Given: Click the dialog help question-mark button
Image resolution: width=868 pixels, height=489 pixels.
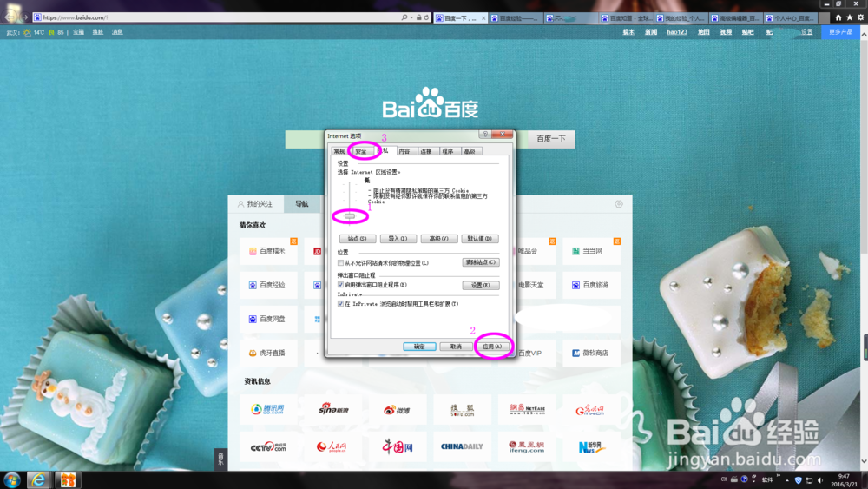Looking at the screenshot, I should [485, 135].
